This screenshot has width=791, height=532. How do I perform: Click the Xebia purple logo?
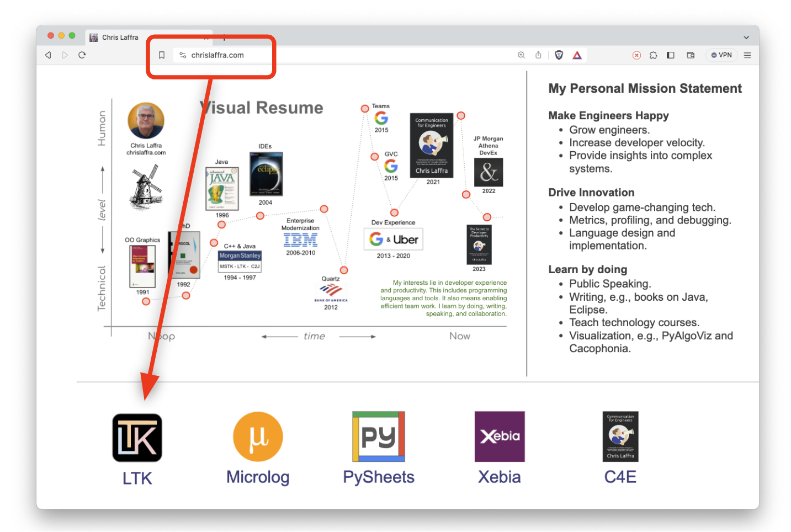click(500, 437)
